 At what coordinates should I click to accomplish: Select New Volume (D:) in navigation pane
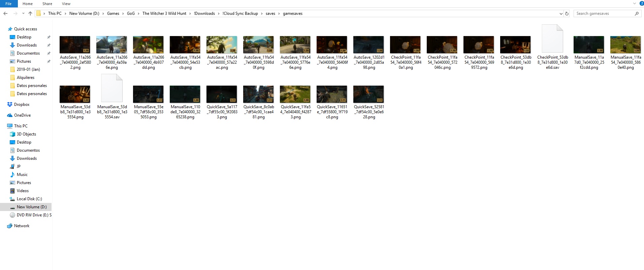tap(32, 207)
